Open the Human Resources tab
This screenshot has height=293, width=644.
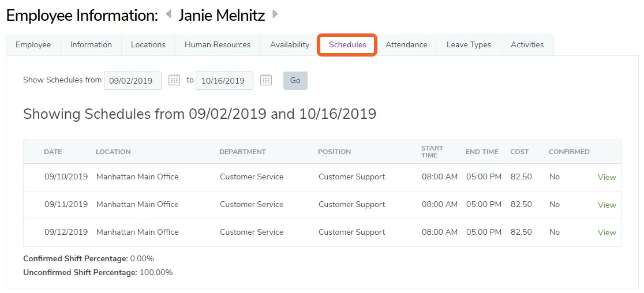tap(218, 45)
